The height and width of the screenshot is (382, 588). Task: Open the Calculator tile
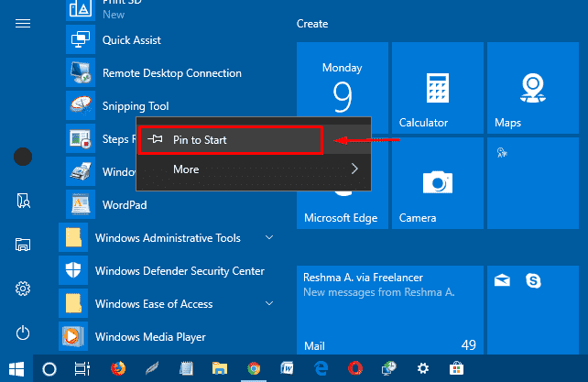(438, 88)
